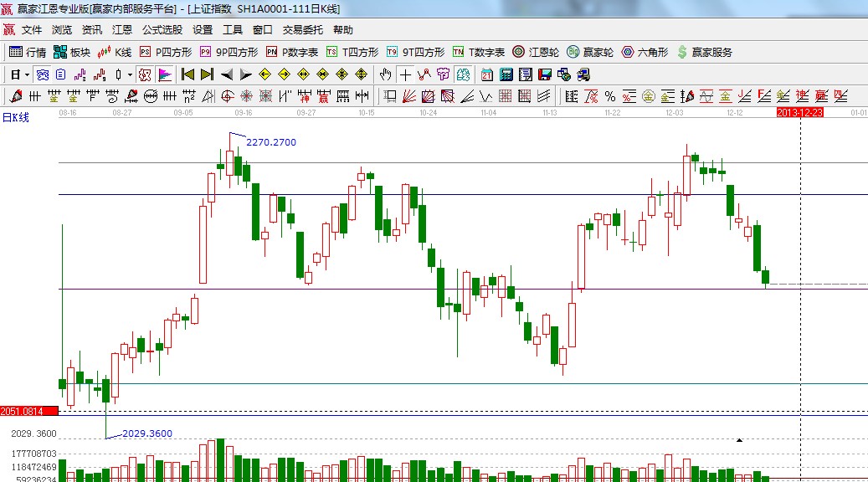The height and width of the screenshot is (482, 868).
Task: Expand the candlestick style dropdown arrow
Action: 129,74
